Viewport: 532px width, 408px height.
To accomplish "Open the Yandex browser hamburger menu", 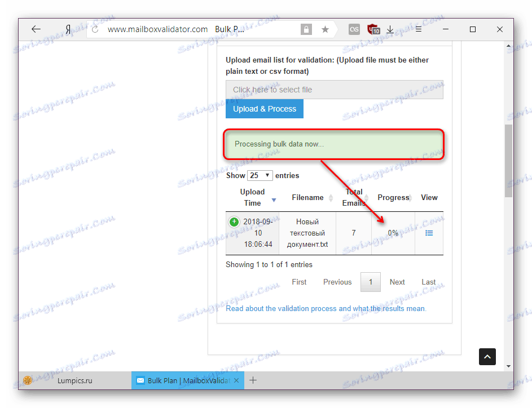I will tap(417, 29).
